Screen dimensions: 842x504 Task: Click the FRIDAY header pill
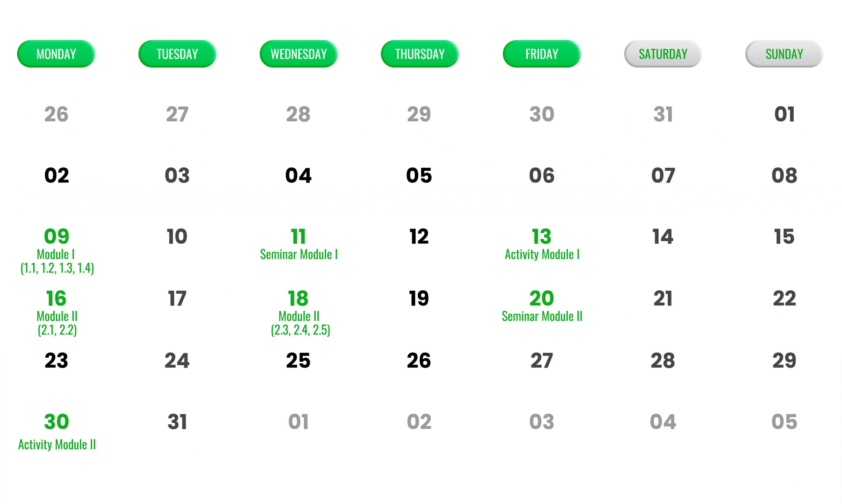click(542, 54)
